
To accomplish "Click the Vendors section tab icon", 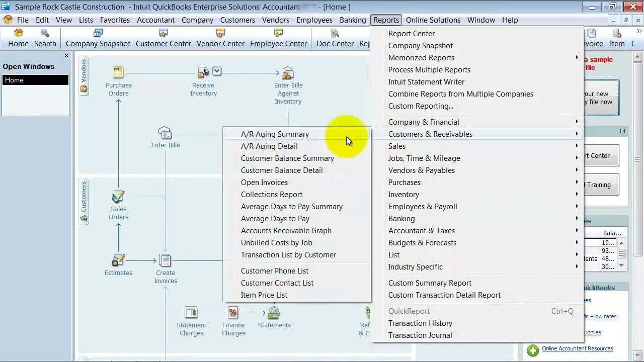I will coord(84,89).
